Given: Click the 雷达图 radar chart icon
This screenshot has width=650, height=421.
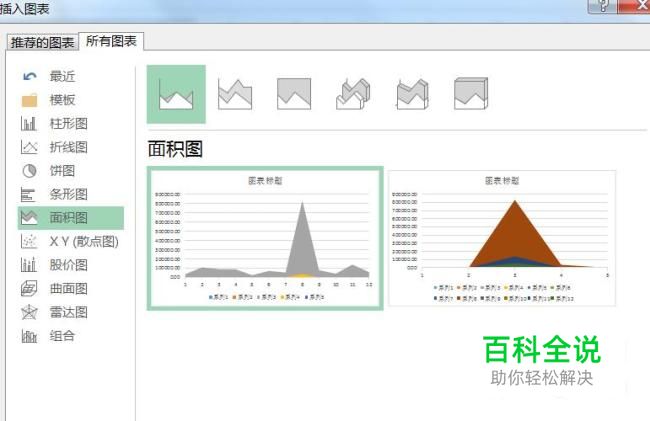Looking at the screenshot, I should 29,312.
